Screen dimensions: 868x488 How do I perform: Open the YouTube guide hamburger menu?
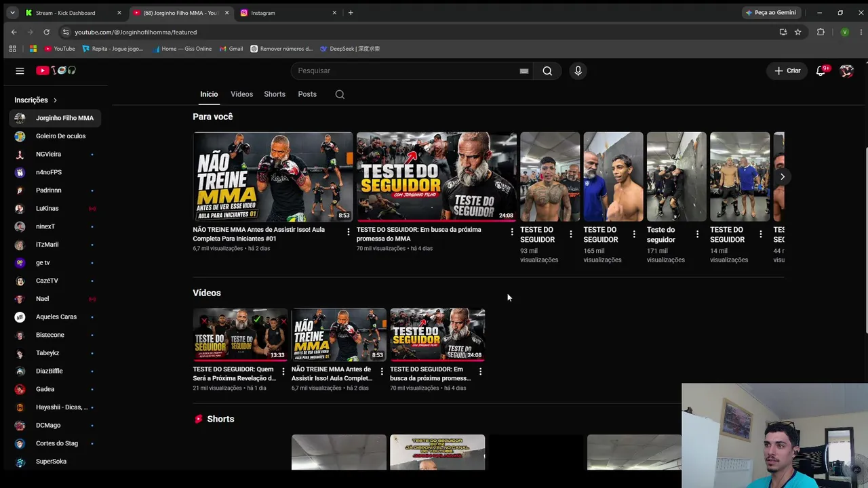click(20, 70)
